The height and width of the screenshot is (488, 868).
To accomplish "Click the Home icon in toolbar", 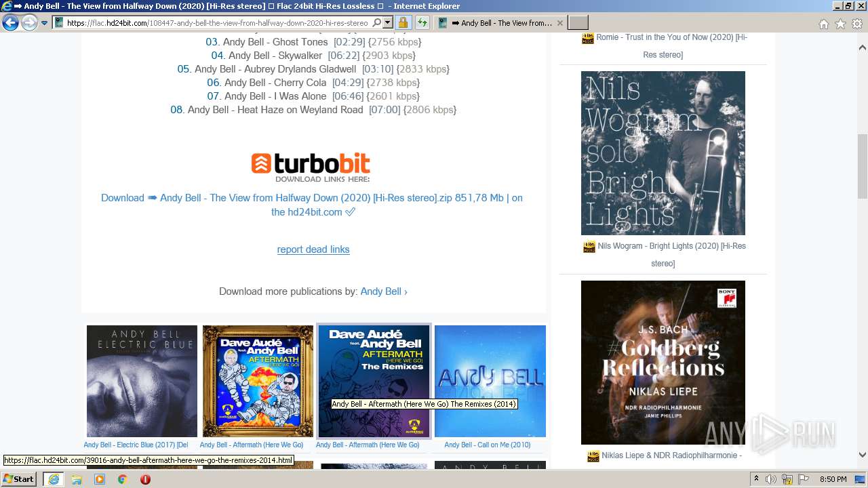I will (x=823, y=24).
